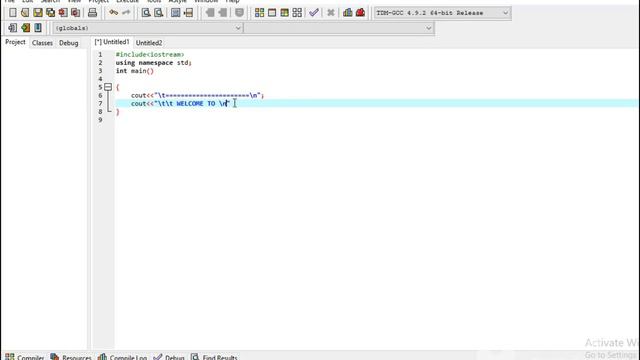Select the Untitled2 editor tab
Image resolution: width=640 pixels, height=360 pixels.
[x=149, y=43]
